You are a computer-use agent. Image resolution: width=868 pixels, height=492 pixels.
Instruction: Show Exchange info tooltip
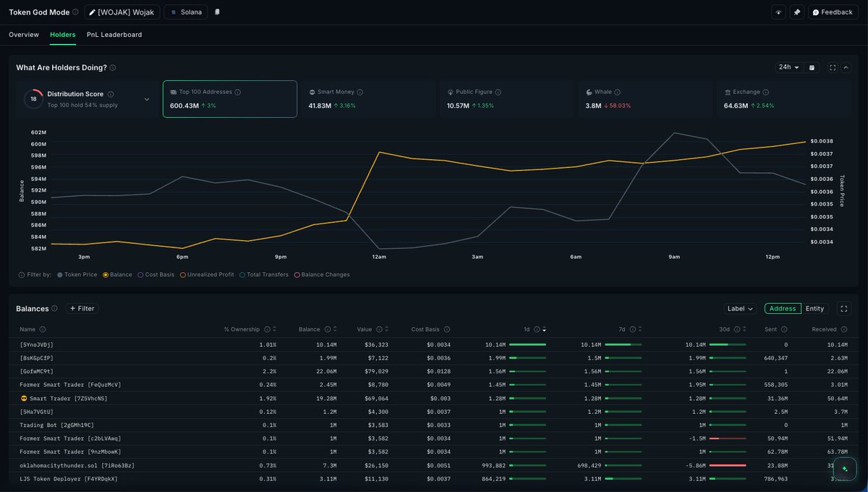coord(766,93)
